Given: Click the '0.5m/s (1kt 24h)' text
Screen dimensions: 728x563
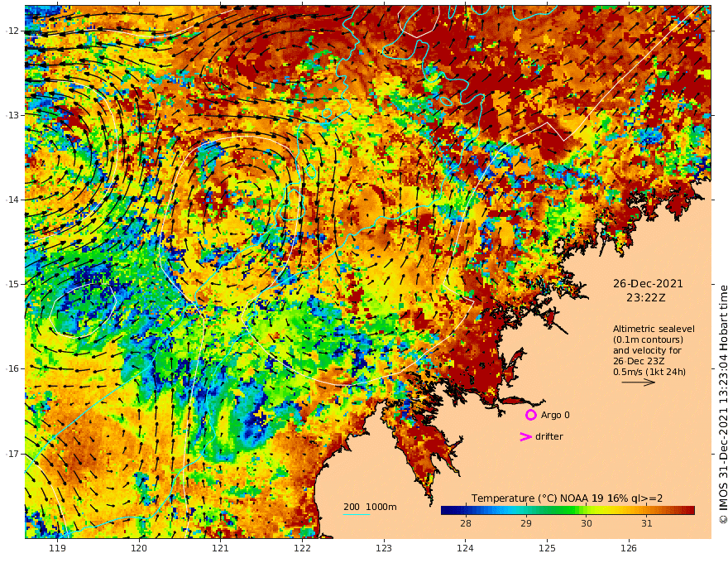Looking at the screenshot, I should click(649, 372).
